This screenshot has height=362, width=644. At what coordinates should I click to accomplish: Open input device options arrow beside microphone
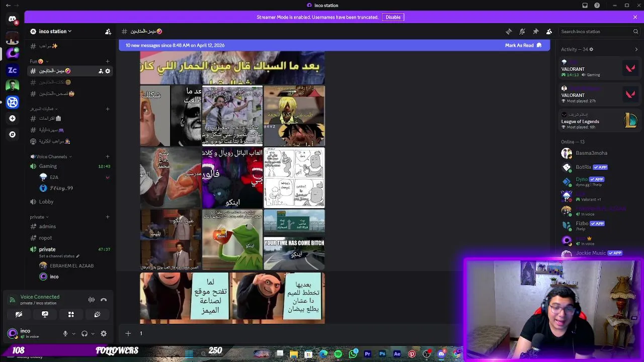coord(73,333)
